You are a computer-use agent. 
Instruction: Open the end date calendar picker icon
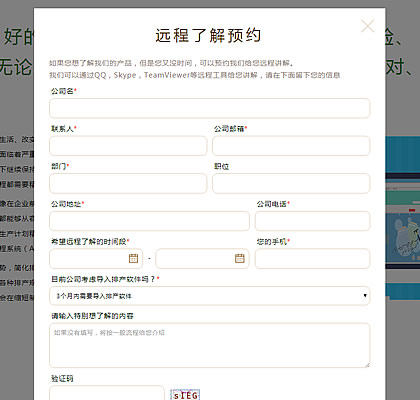coord(240,258)
